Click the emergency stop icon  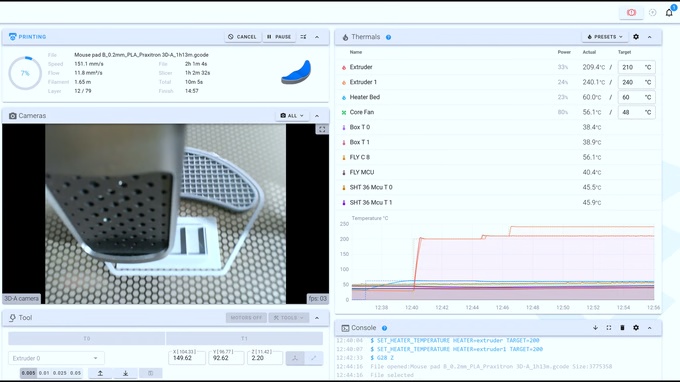click(x=631, y=13)
